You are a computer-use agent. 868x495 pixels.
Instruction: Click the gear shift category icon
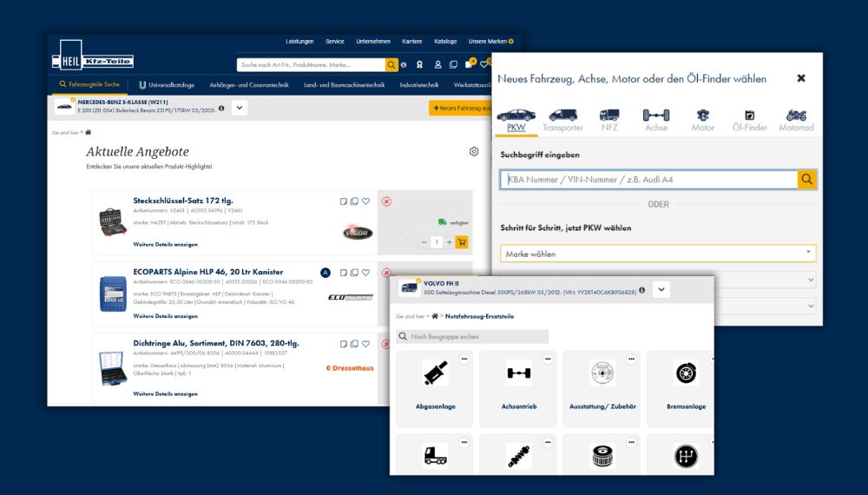pyautogui.click(x=686, y=456)
